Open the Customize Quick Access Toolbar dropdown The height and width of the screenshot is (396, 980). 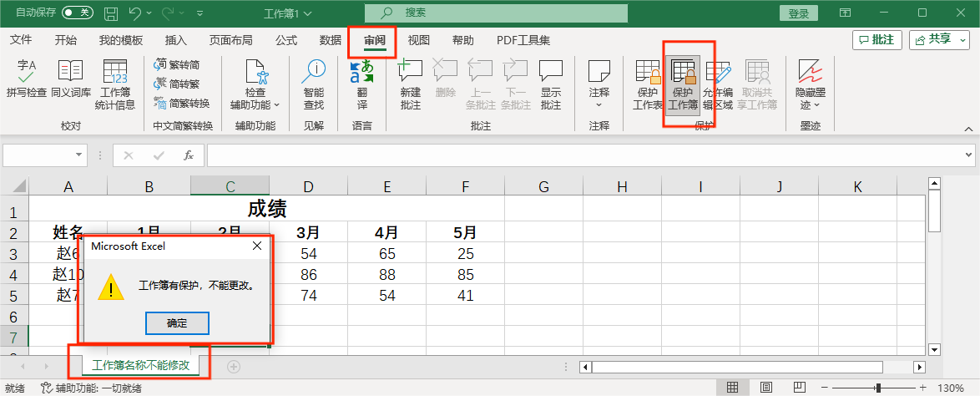200,13
